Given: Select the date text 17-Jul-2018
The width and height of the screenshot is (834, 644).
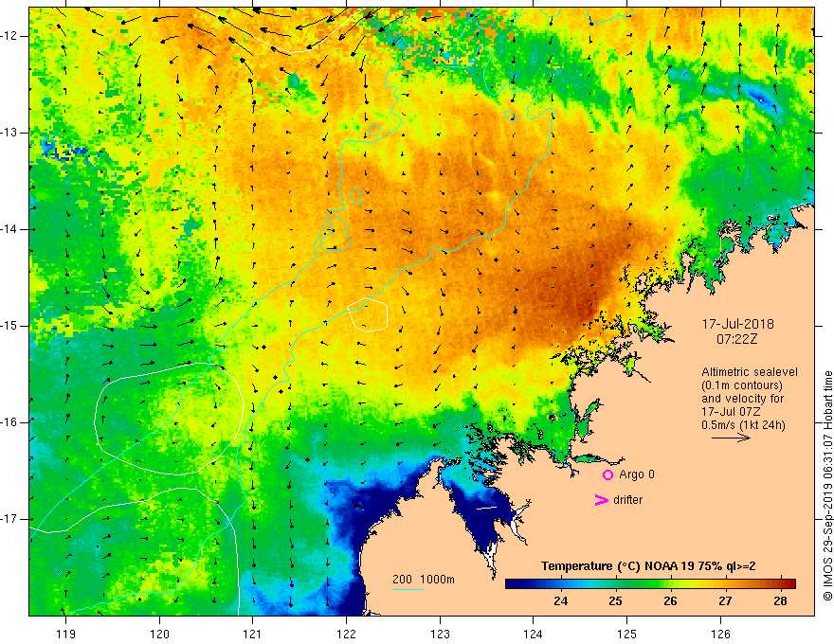Looking at the screenshot, I should click(737, 324).
